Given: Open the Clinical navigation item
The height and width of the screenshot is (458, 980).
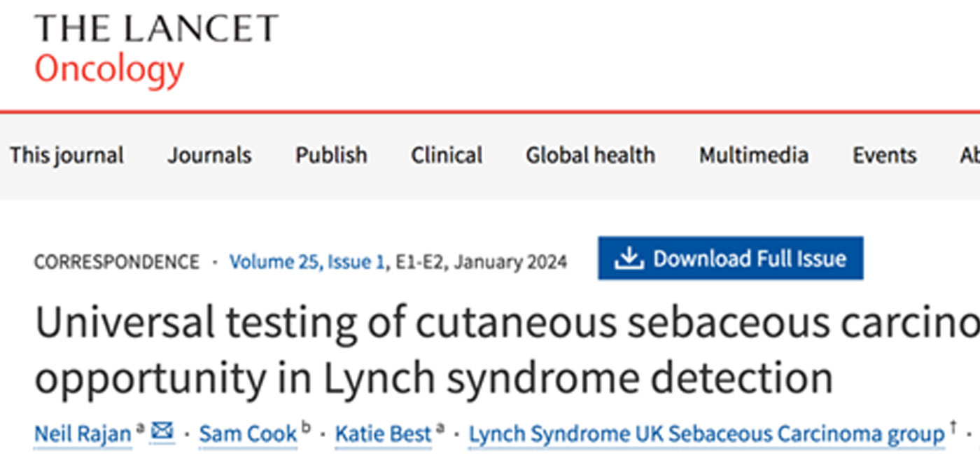Looking at the screenshot, I should click(447, 155).
